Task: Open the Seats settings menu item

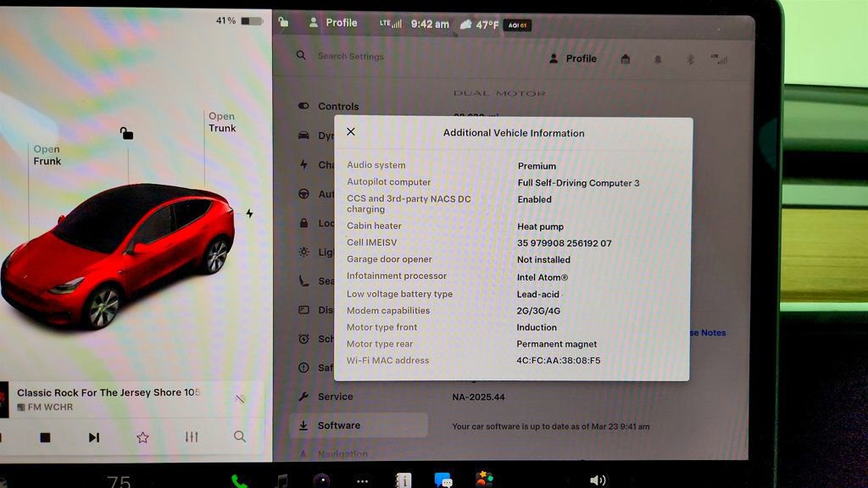Action: (315, 281)
